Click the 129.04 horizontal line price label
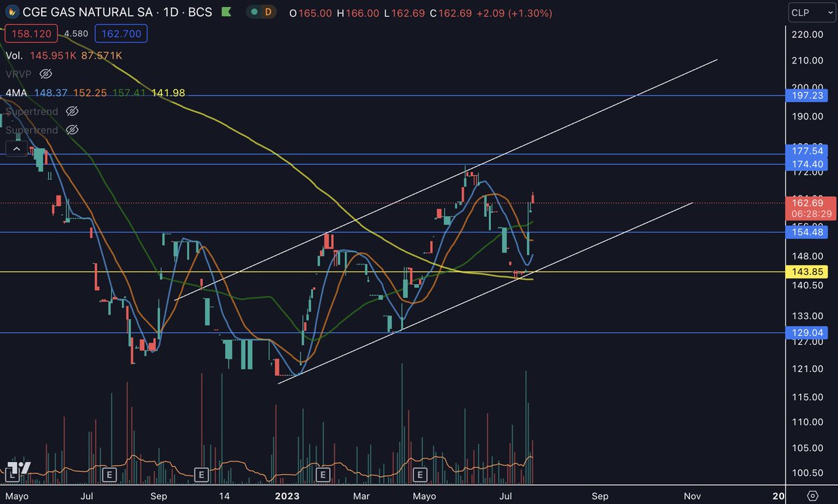 point(808,333)
